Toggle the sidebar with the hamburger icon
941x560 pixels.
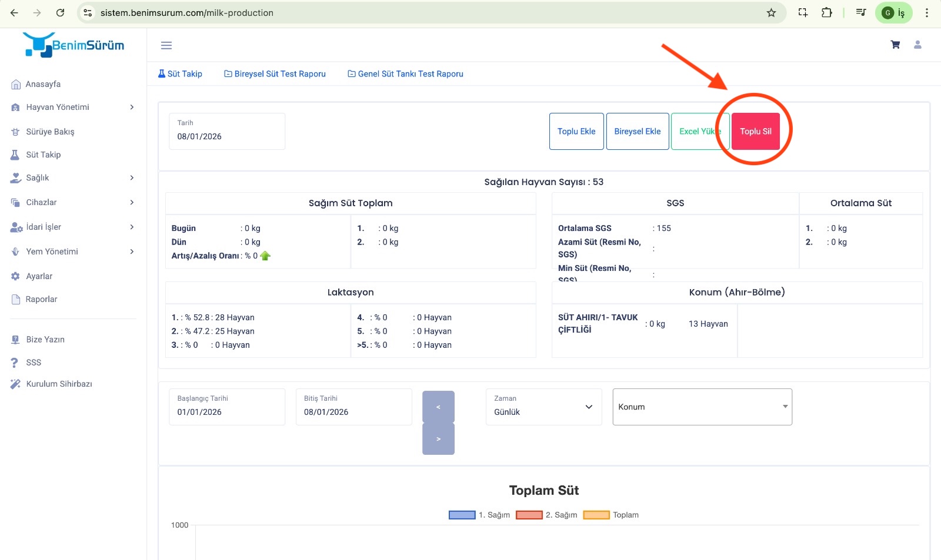(x=166, y=45)
